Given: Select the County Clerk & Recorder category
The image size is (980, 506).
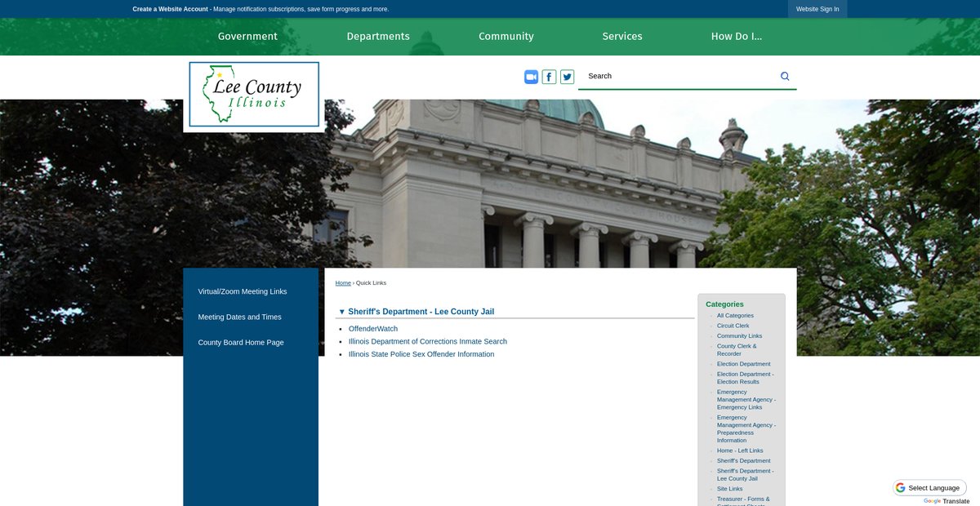Looking at the screenshot, I should pos(737,350).
